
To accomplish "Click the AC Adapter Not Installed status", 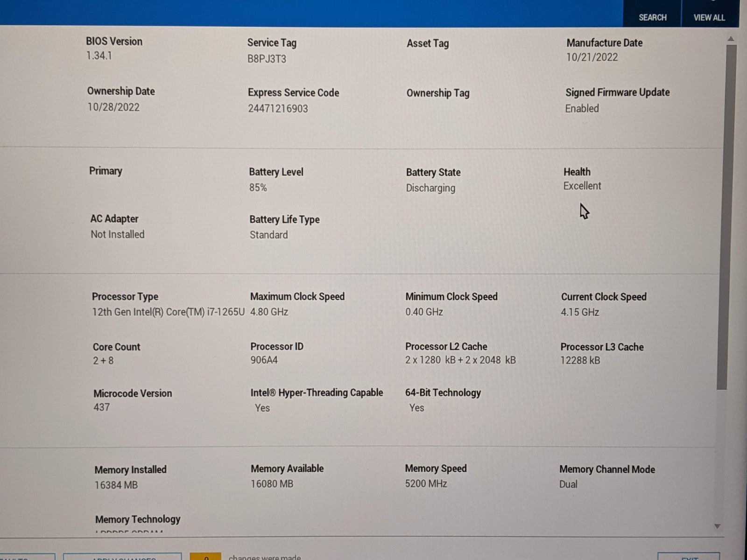I will [x=118, y=234].
